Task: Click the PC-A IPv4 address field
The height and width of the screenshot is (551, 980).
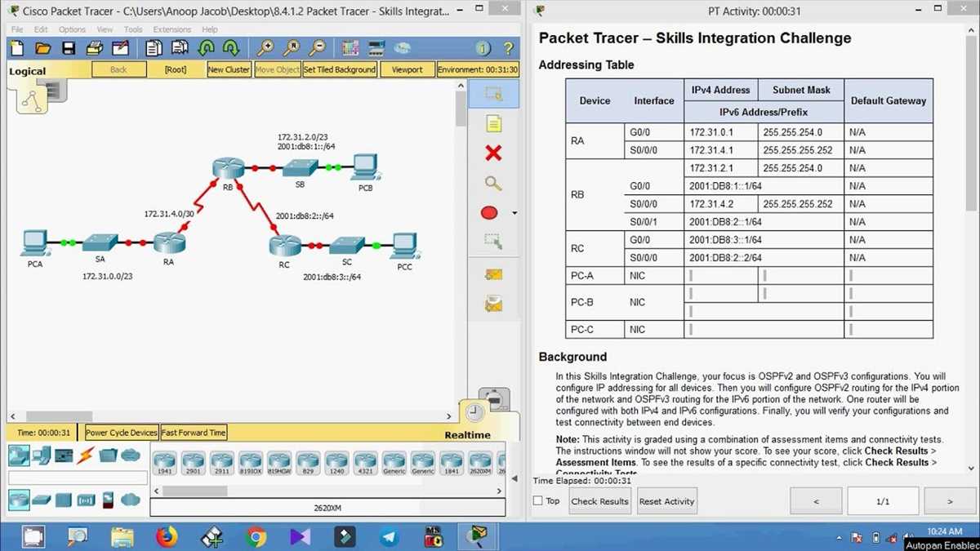Action: [x=721, y=276]
